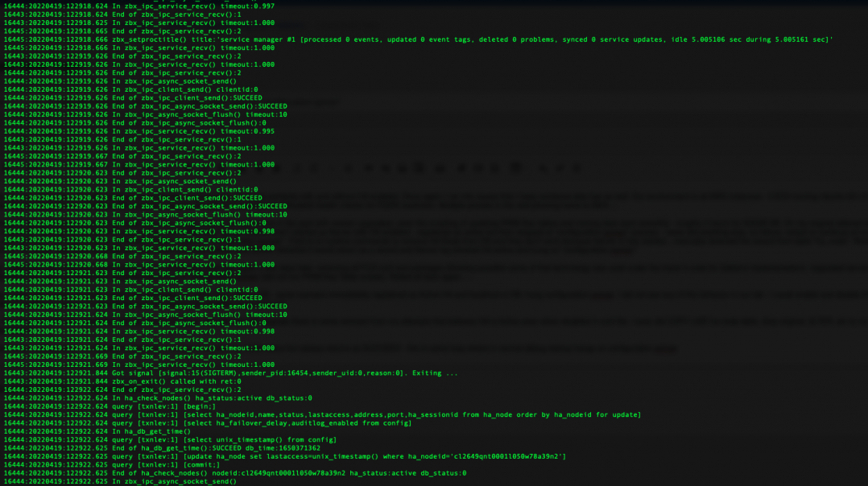Select the 'End of ha_check_nodes() nodeid:' log line
868x486 pixels.
point(235,473)
